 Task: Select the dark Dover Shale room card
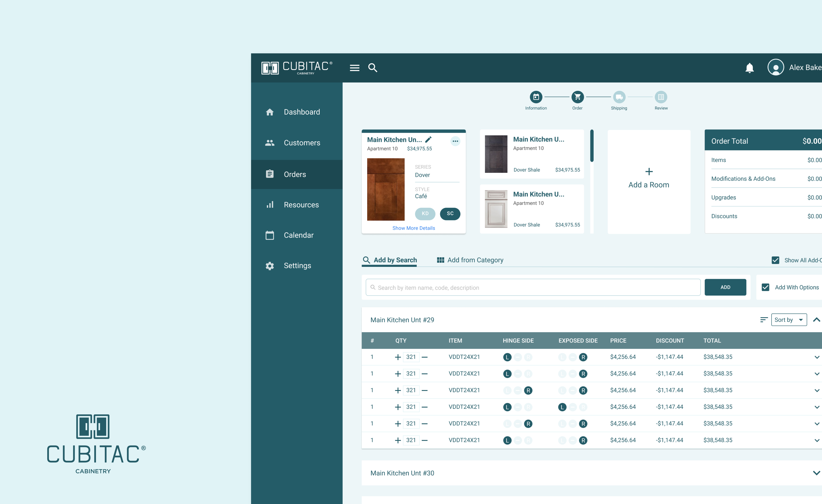tap(532, 154)
